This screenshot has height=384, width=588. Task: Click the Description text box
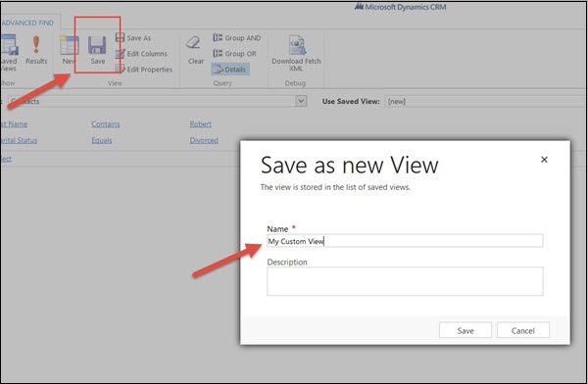point(405,281)
